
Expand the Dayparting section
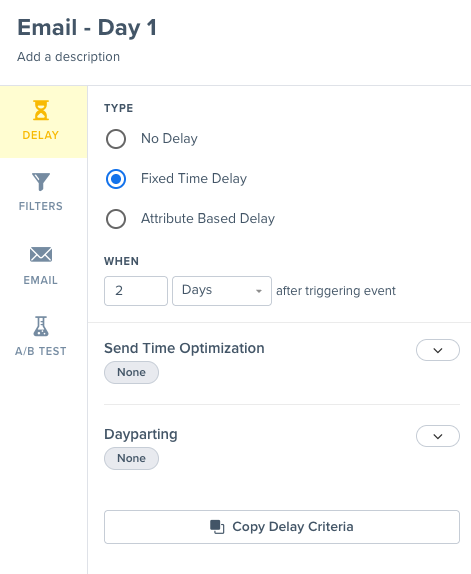point(438,436)
